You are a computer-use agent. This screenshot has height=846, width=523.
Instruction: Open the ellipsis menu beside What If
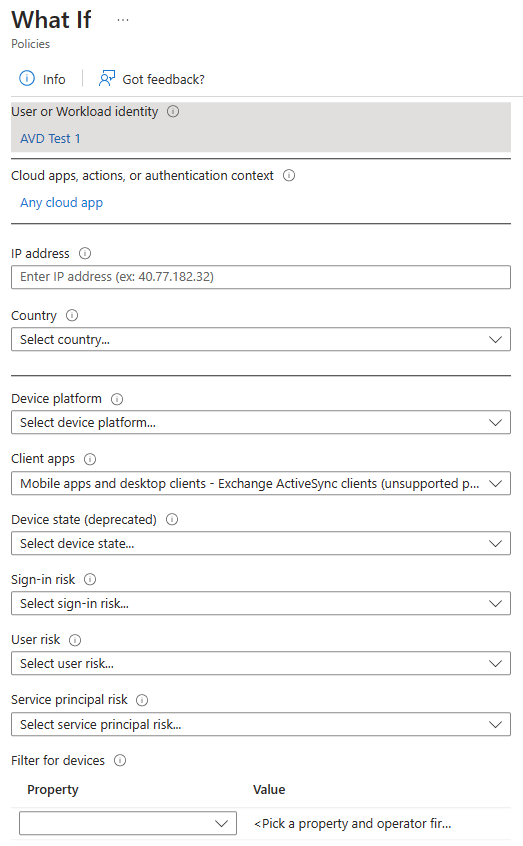[x=123, y=20]
